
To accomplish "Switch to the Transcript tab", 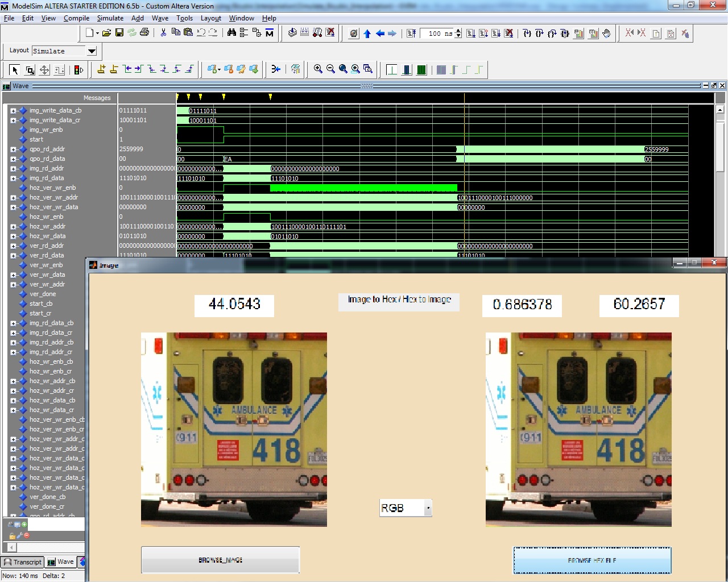I will pyautogui.click(x=22, y=562).
